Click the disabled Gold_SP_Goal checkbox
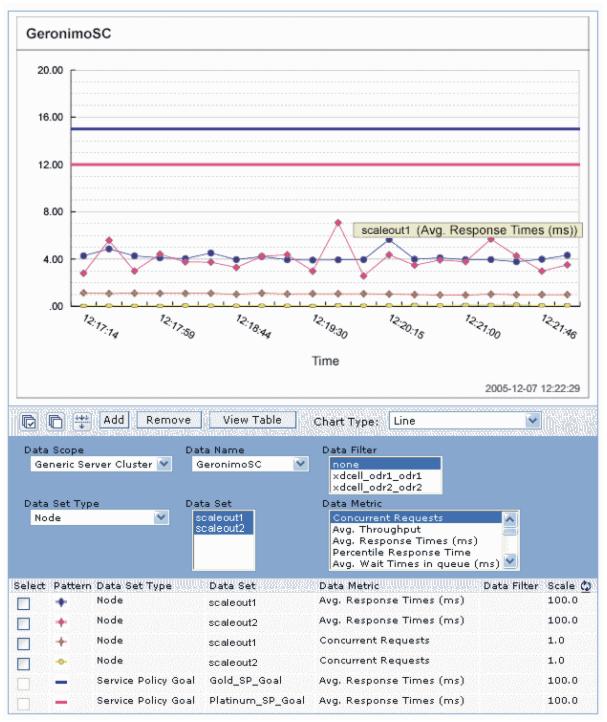 (x=23, y=684)
